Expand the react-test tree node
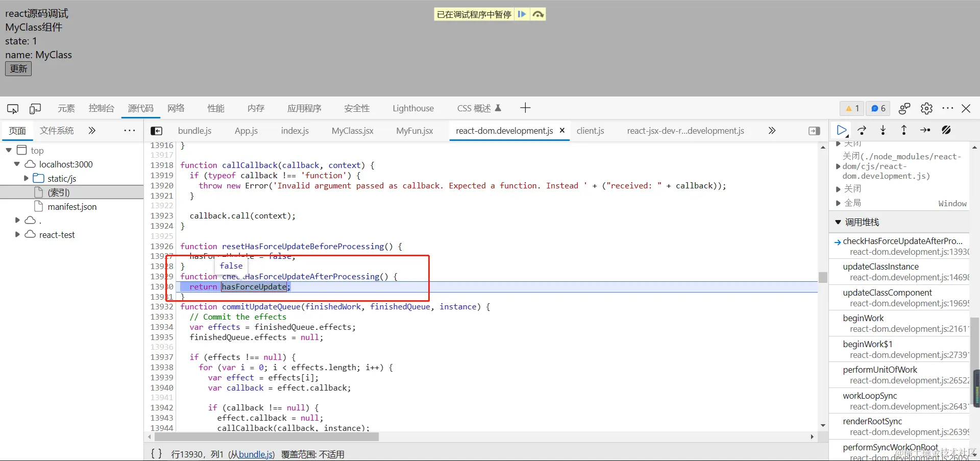The width and height of the screenshot is (980, 461). [17, 234]
